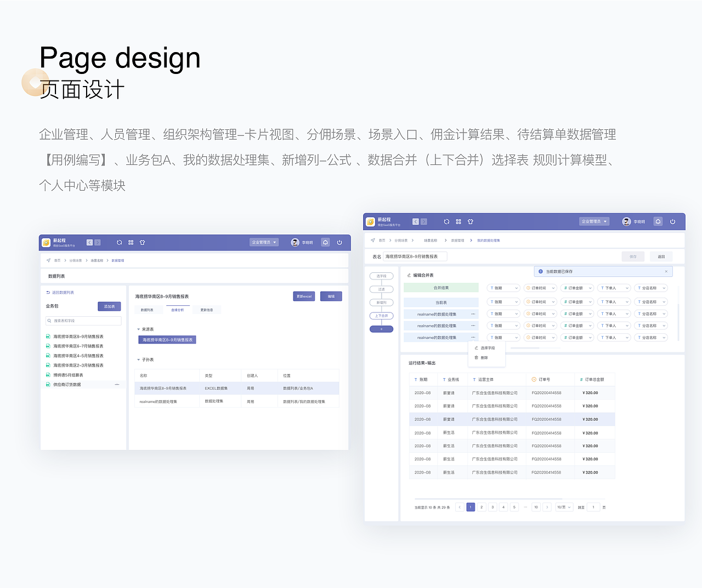Open the 10/页 page size dropdown
This screenshot has width=702, height=588.
(564, 507)
